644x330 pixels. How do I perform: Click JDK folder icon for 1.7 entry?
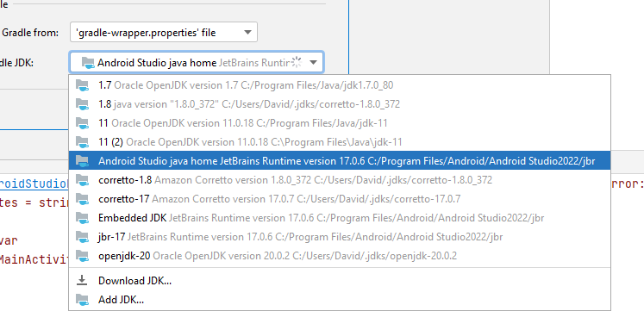[x=83, y=86]
